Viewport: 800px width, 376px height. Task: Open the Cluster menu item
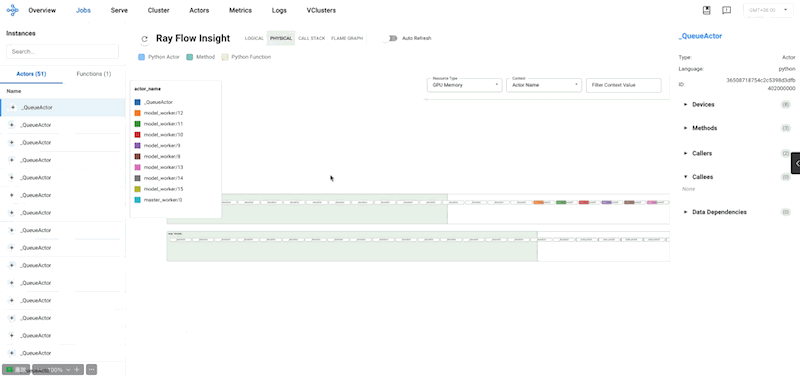(x=159, y=10)
